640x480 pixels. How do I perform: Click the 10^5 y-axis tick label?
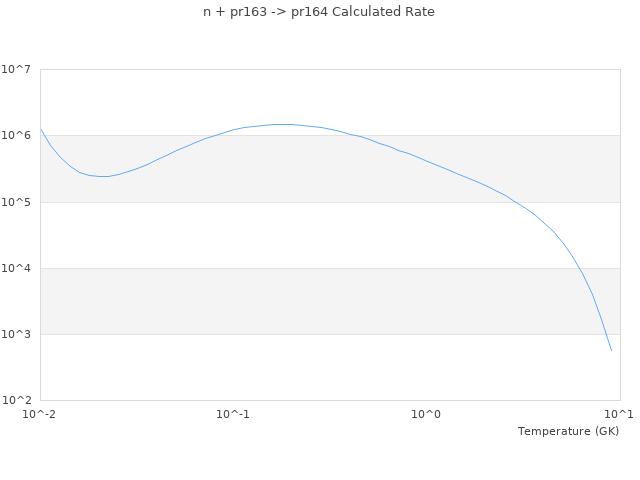coord(16,202)
